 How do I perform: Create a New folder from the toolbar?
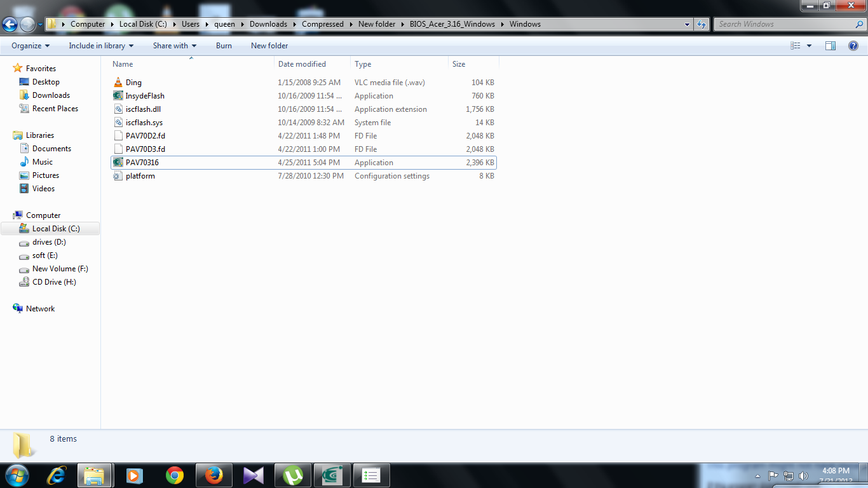pos(269,46)
